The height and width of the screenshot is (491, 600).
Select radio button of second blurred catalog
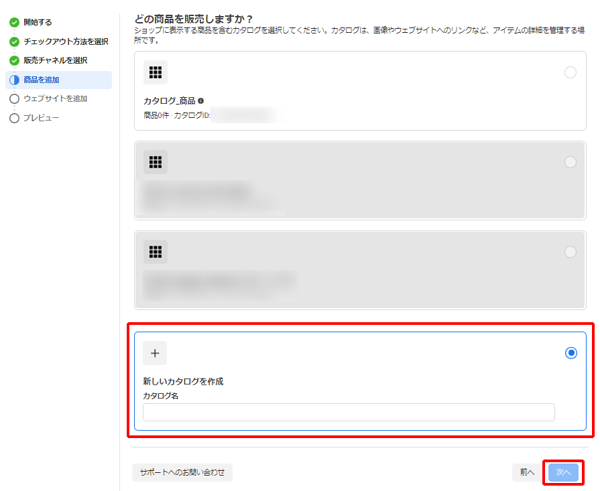pyautogui.click(x=570, y=162)
